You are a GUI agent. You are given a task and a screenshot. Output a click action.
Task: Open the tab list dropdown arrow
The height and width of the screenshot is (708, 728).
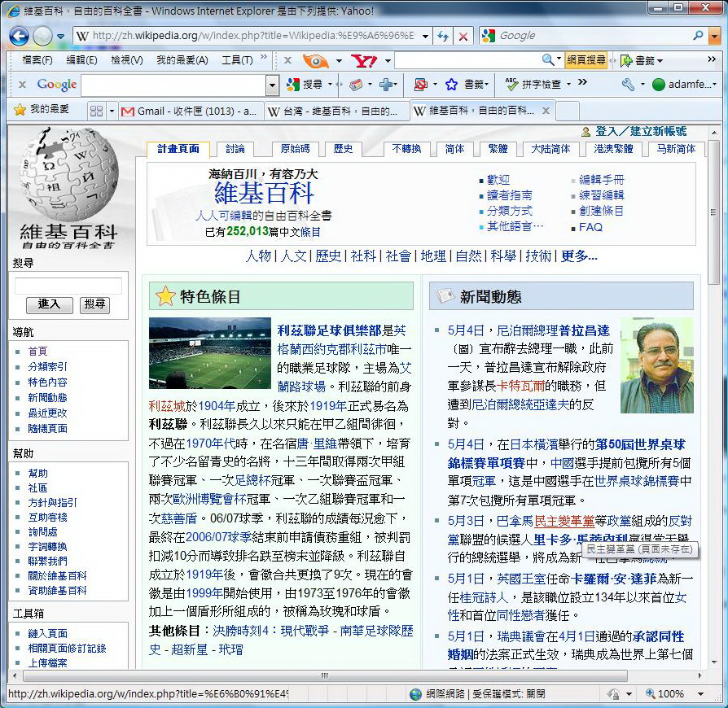point(112,111)
